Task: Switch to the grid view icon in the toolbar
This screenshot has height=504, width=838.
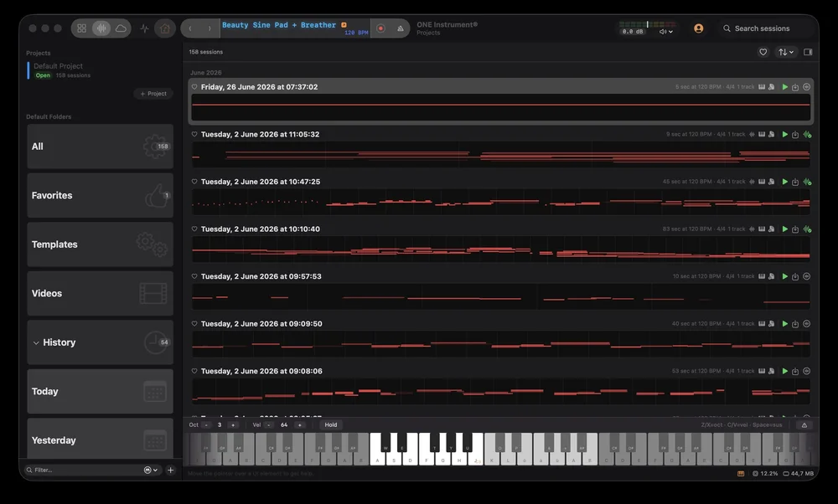Action: (82, 28)
